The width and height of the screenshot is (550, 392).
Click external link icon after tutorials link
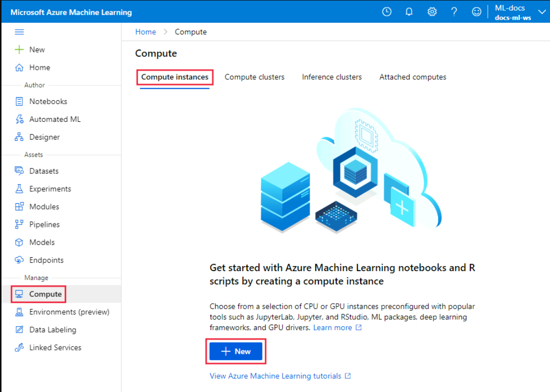point(348,376)
